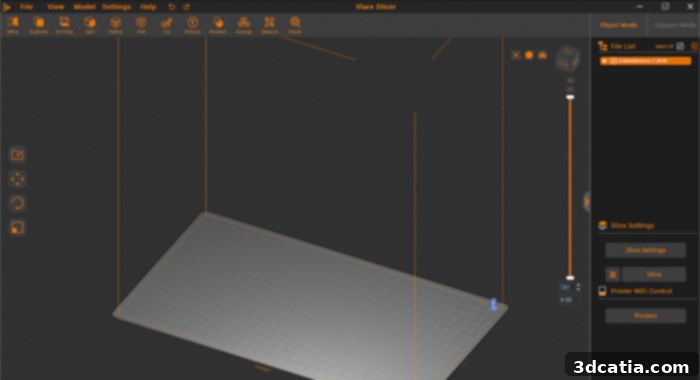Click the bottom handle of layer slider
Screen dimensions: 700x380
[570, 278]
